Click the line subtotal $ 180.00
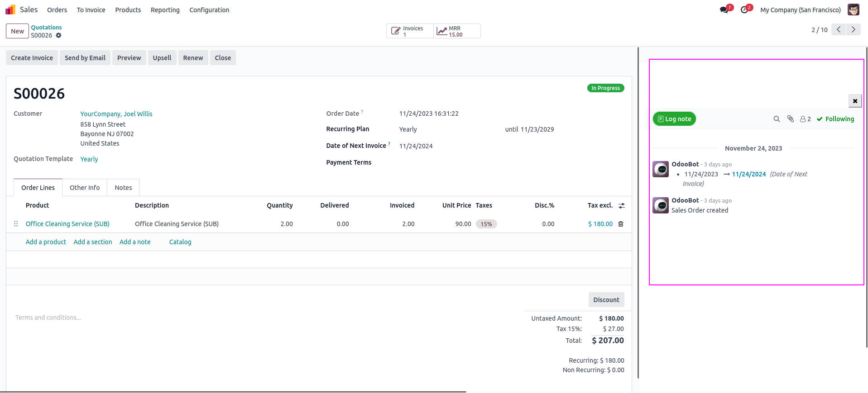868x393 pixels. click(600, 224)
